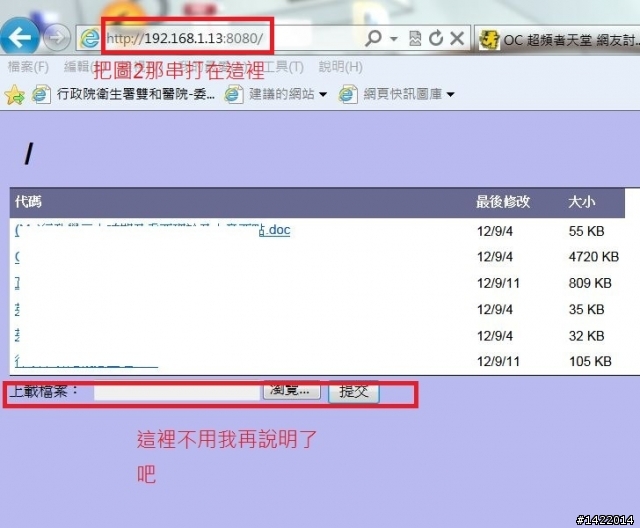This screenshot has width=640, height=528.
Task: Click the address bar URL 192.168.1.13:8080
Action: [x=184, y=38]
